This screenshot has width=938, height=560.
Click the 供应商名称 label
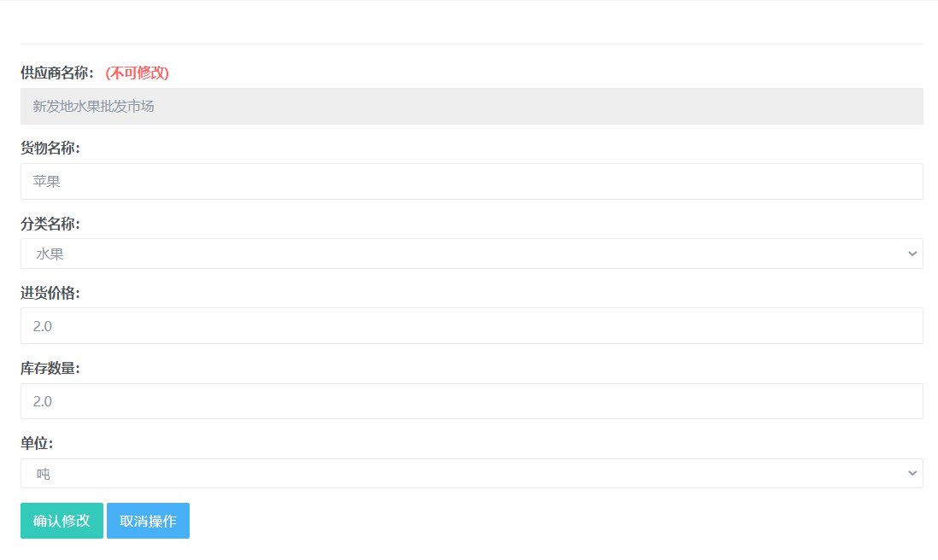coord(57,73)
